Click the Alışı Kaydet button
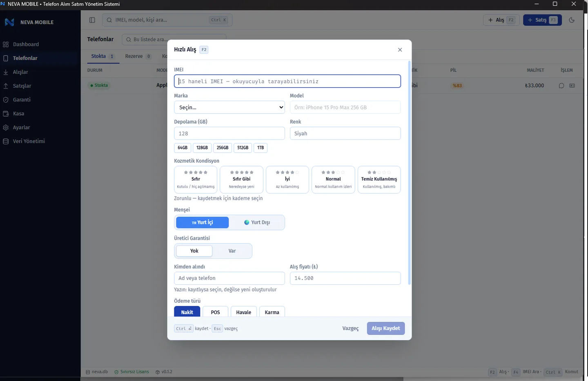Viewport: 588px width, 381px height. coord(386,328)
